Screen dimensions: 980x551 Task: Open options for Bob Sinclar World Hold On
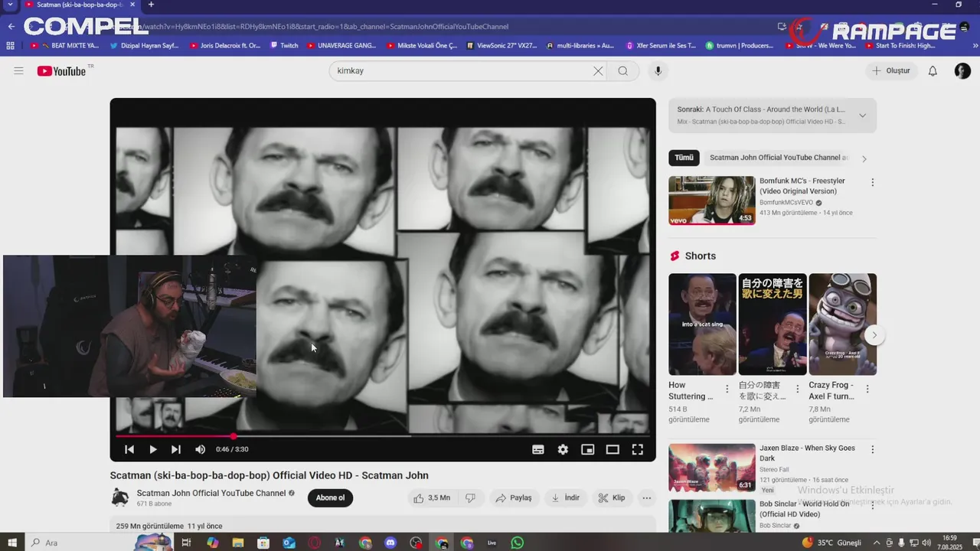tap(872, 505)
